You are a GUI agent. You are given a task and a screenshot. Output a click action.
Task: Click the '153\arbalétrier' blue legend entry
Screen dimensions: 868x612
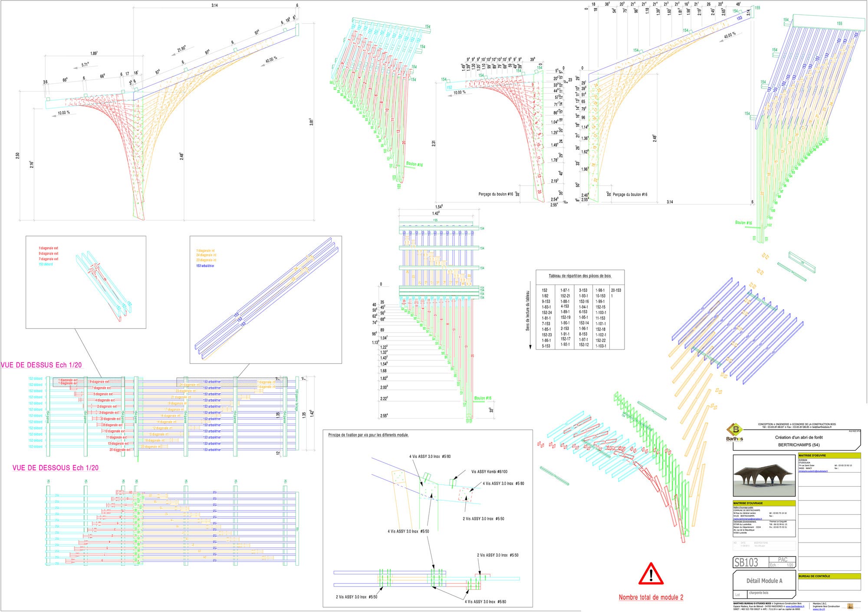click(x=205, y=265)
